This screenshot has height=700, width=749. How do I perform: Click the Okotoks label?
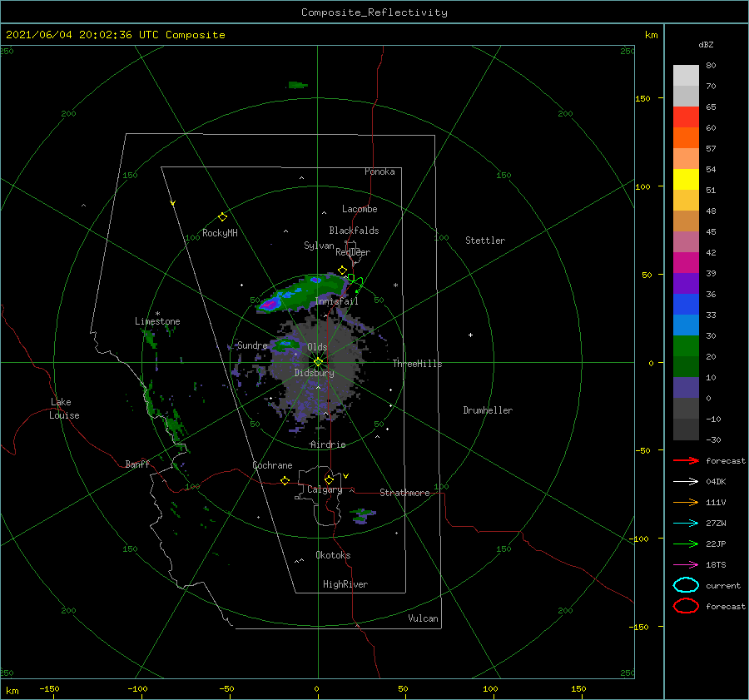(332, 555)
